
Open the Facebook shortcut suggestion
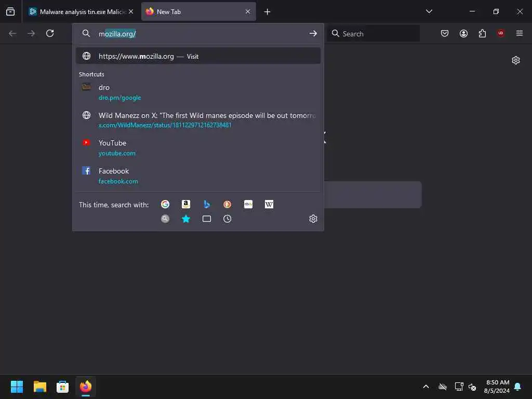coord(198,176)
